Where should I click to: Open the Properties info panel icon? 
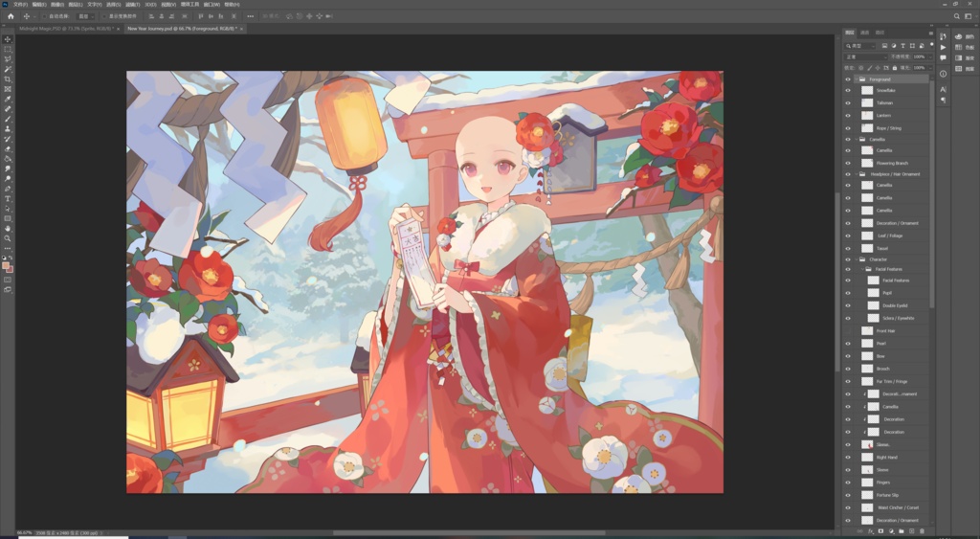pyautogui.click(x=943, y=74)
